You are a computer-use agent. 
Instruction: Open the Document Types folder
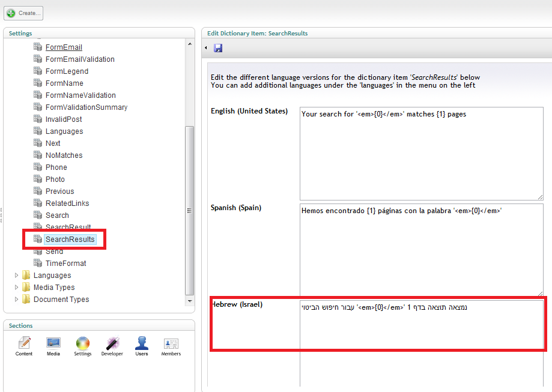[x=61, y=299]
